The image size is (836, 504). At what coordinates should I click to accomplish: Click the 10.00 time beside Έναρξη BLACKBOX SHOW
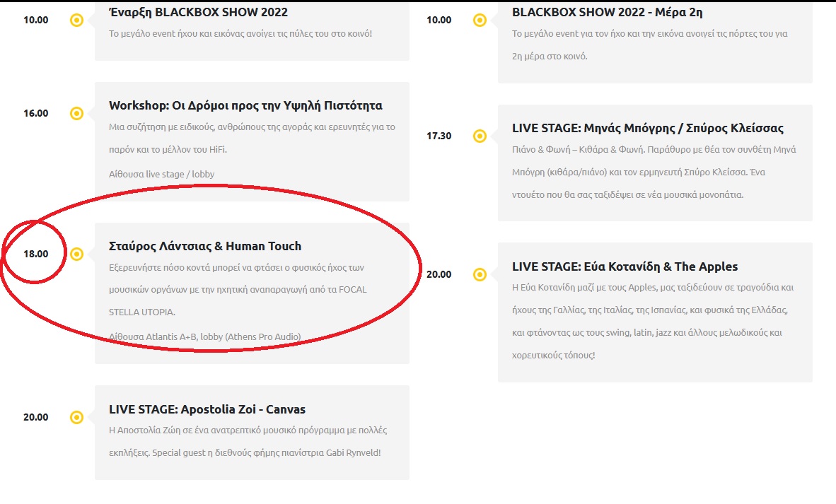click(36, 20)
